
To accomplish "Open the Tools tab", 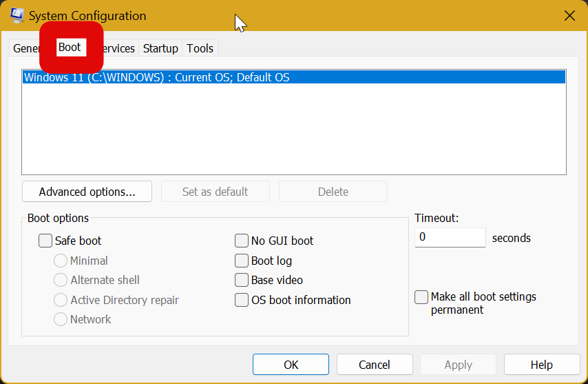I will [x=200, y=48].
